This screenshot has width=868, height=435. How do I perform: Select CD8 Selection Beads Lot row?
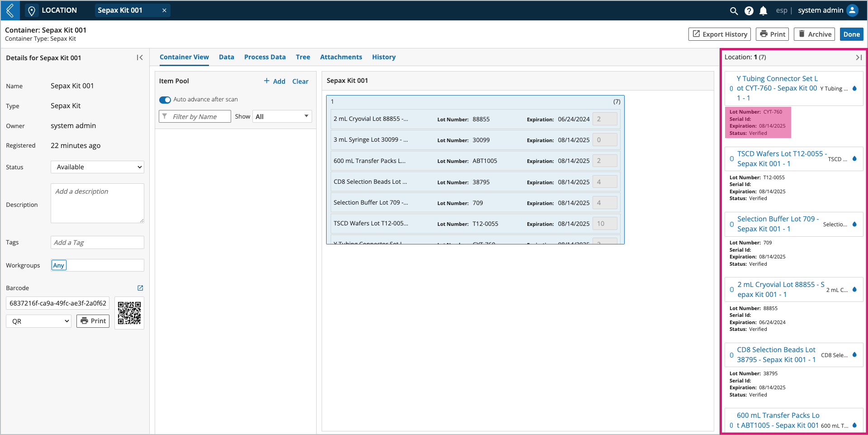475,182
